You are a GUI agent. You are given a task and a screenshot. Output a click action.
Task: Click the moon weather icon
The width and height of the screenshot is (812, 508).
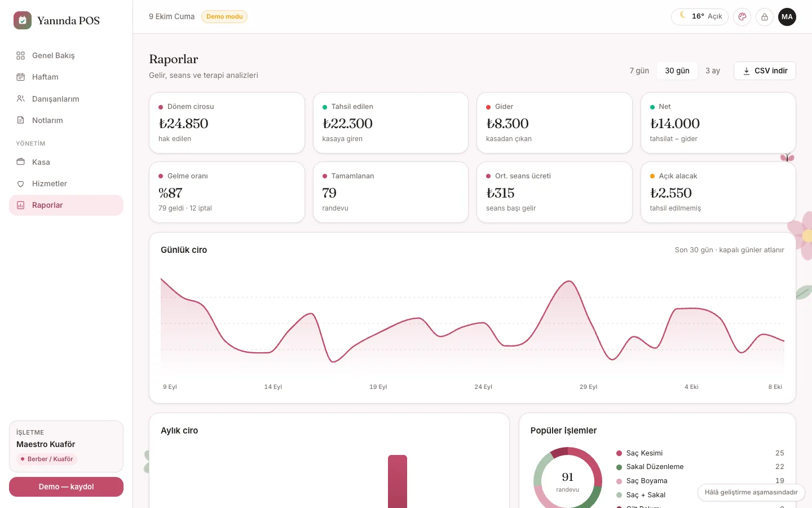683,15
